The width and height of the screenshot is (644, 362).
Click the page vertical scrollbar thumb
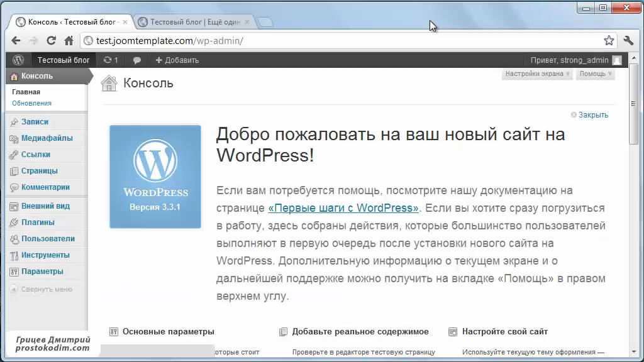coord(634,104)
